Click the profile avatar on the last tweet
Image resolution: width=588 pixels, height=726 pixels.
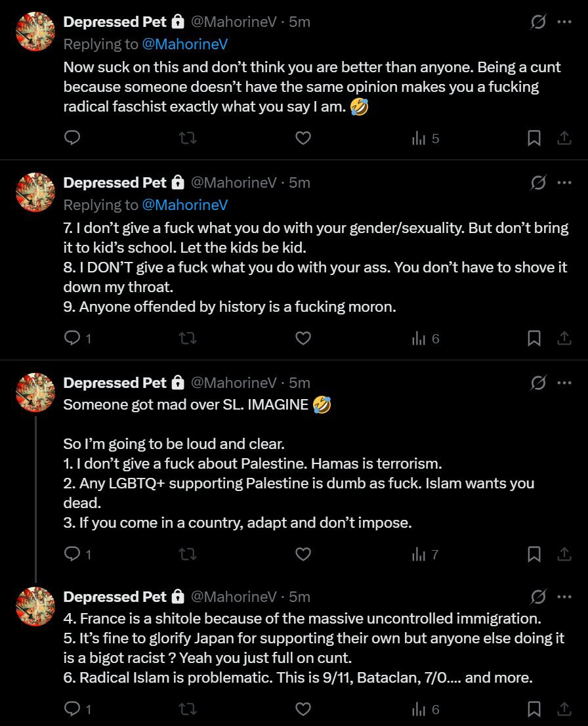click(35, 607)
